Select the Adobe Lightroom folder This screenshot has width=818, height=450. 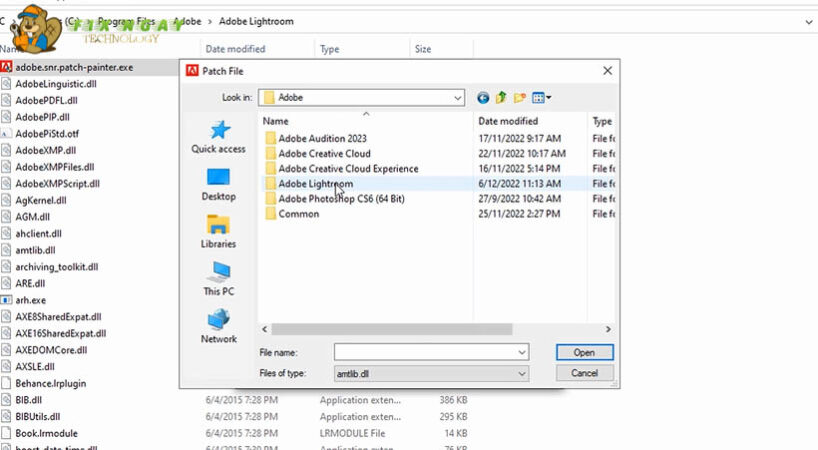click(315, 184)
